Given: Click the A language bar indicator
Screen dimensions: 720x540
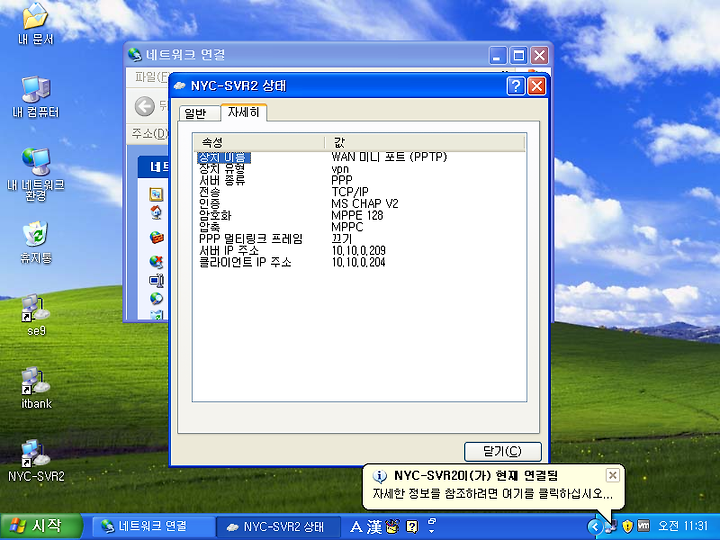Looking at the screenshot, I should coord(356,527).
